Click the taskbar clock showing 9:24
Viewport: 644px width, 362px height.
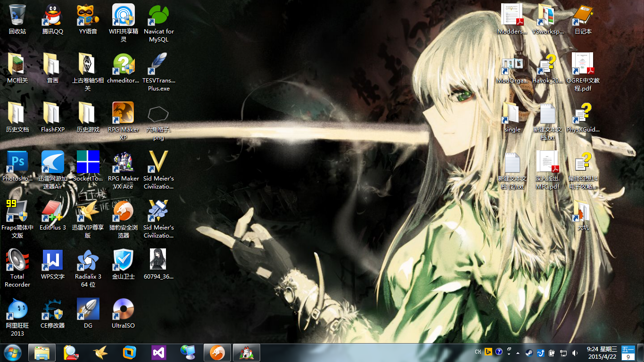(602, 353)
